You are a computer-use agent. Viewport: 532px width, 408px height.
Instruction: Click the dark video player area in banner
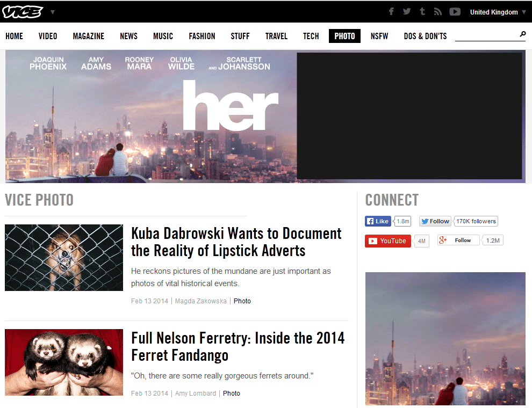pyautogui.click(x=409, y=116)
